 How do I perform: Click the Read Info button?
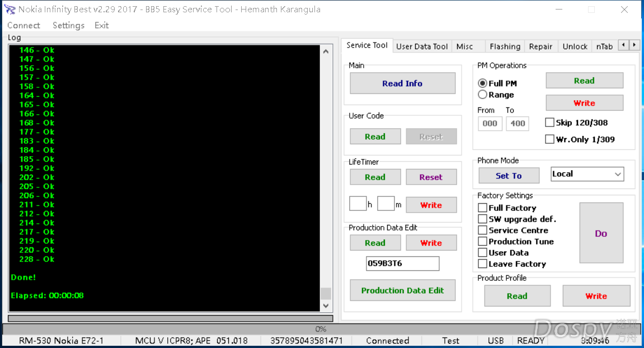pyautogui.click(x=402, y=83)
